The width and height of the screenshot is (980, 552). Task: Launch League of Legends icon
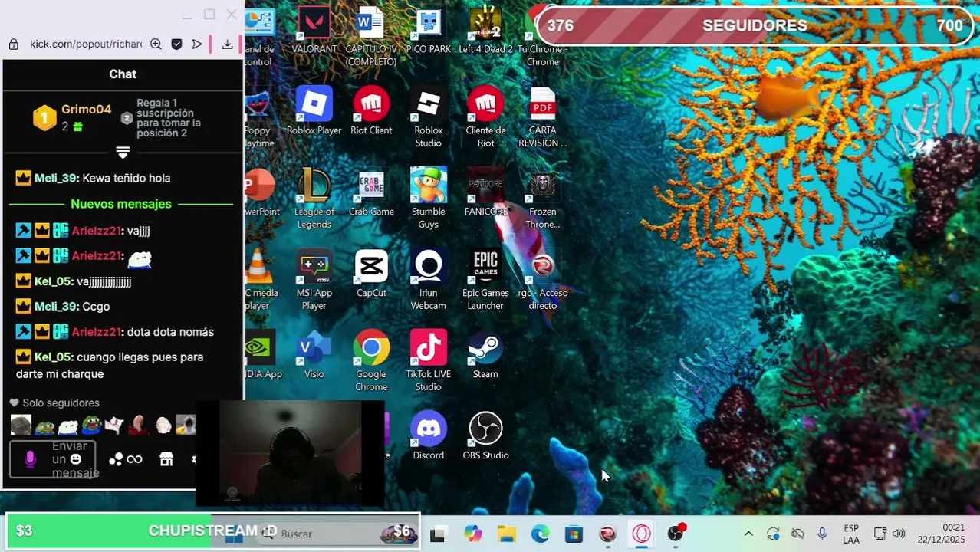[314, 199]
